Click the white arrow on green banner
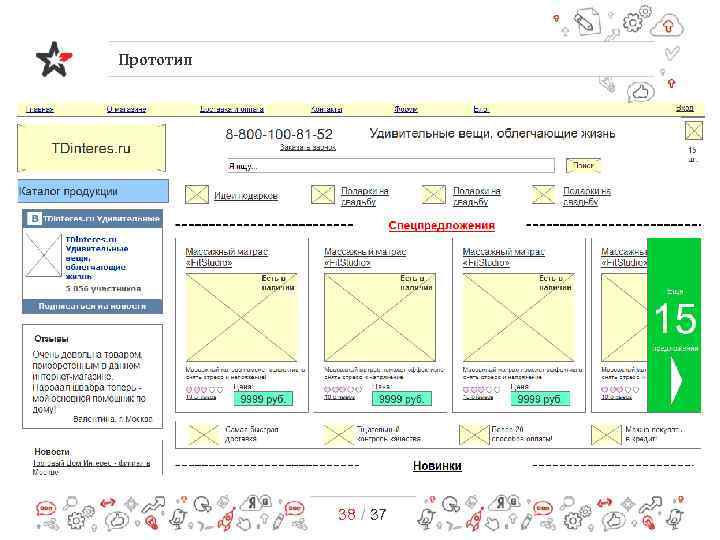The height and width of the screenshot is (540, 720). click(x=676, y=380)
